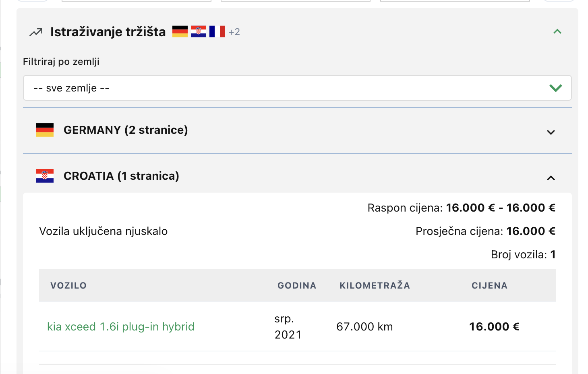The height and width of the screenshot is (374, 588).
Task: Click the Croatian flag in the CROATIA row
Action: 45,176
